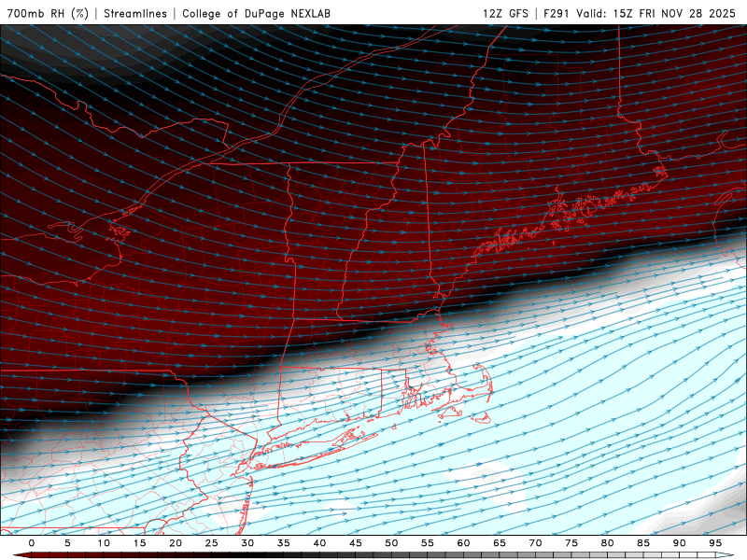
Task: Click the '35' value on the color scale
Action: (284, 543)
